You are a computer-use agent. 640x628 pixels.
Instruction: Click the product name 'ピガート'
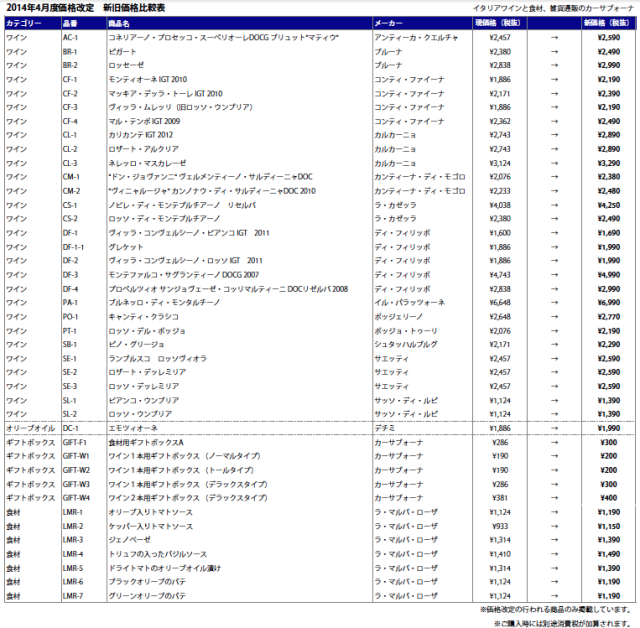pos(122,52)
